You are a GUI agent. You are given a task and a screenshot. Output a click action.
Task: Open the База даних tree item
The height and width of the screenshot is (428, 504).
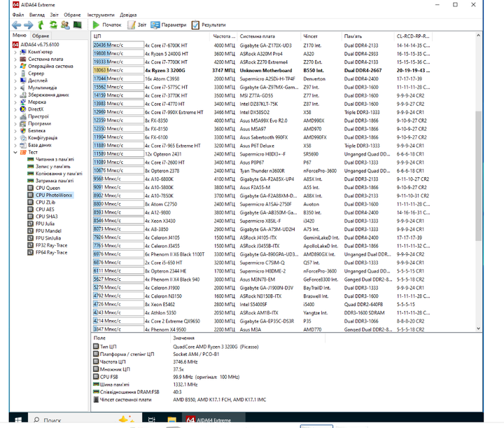coord(39,145)
